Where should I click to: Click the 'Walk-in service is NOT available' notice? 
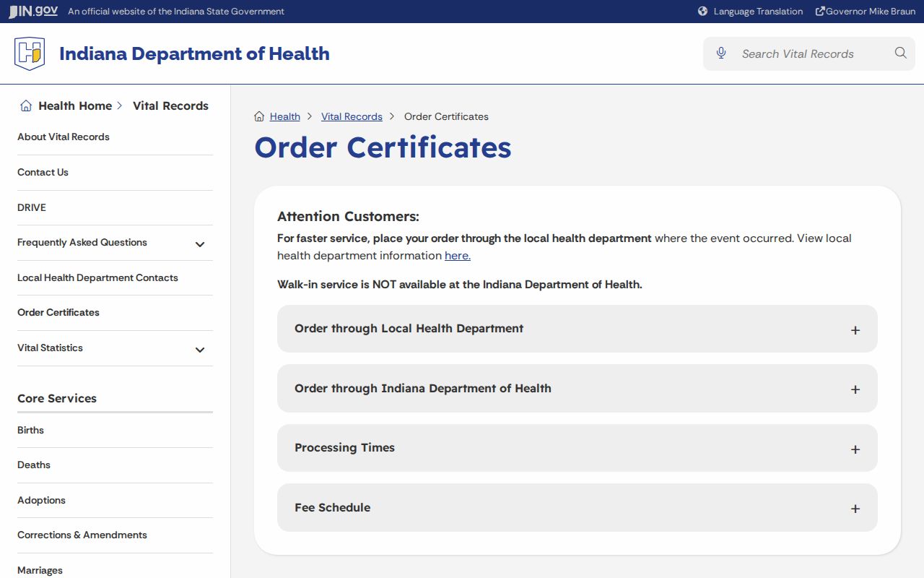[x=460, y=285]
